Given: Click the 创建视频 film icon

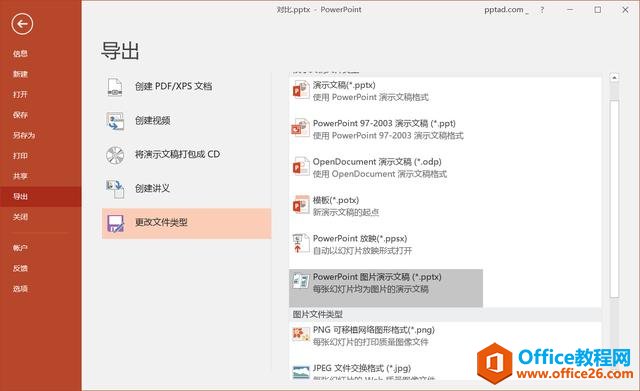Looking at the screenshot, I should coord(115,121).
